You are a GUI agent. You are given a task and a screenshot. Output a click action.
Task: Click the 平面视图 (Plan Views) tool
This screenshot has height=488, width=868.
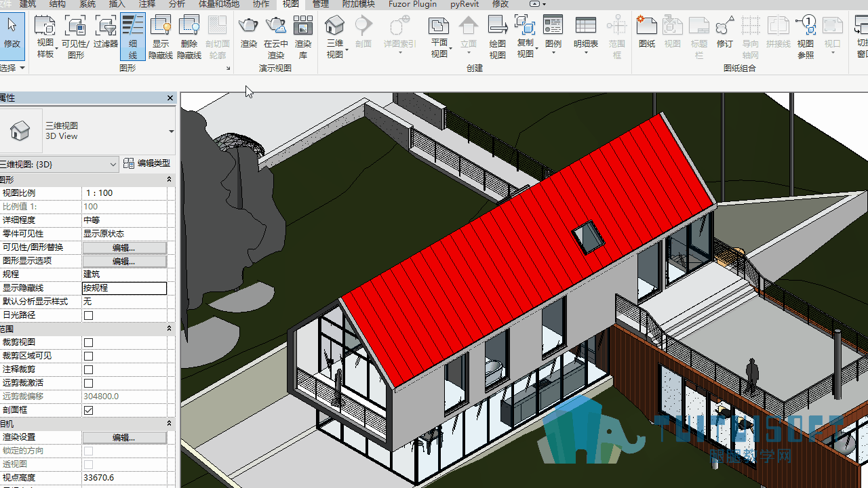pos(439,37)
